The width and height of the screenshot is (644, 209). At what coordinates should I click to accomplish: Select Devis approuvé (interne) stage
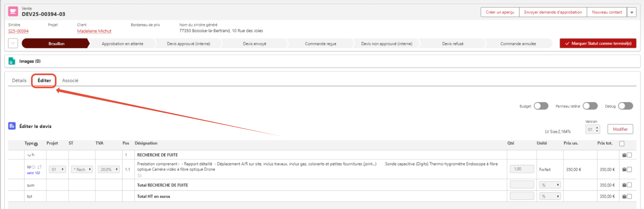pyautogui.click(x=189, y=43)
